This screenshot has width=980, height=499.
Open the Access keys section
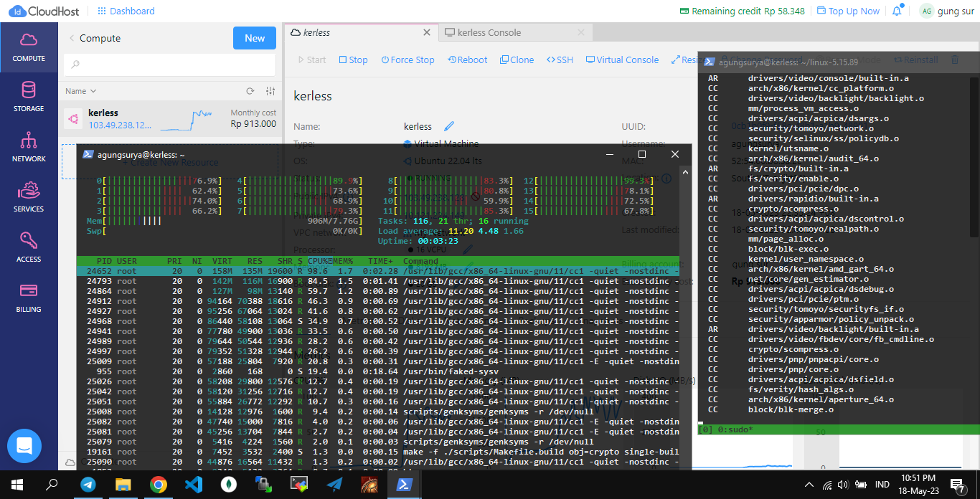point(29,247)
